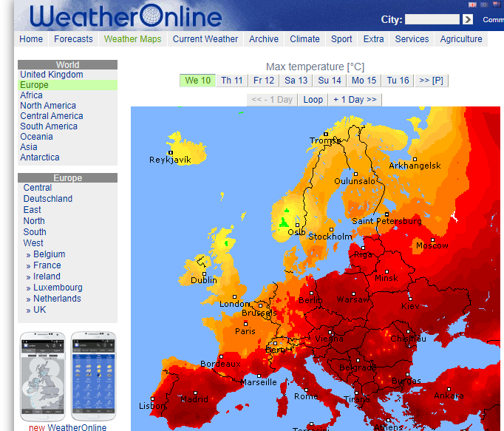The image size is (504, 431).
Task: Select the Tu 16 day tab
Action: click(398, 81)
